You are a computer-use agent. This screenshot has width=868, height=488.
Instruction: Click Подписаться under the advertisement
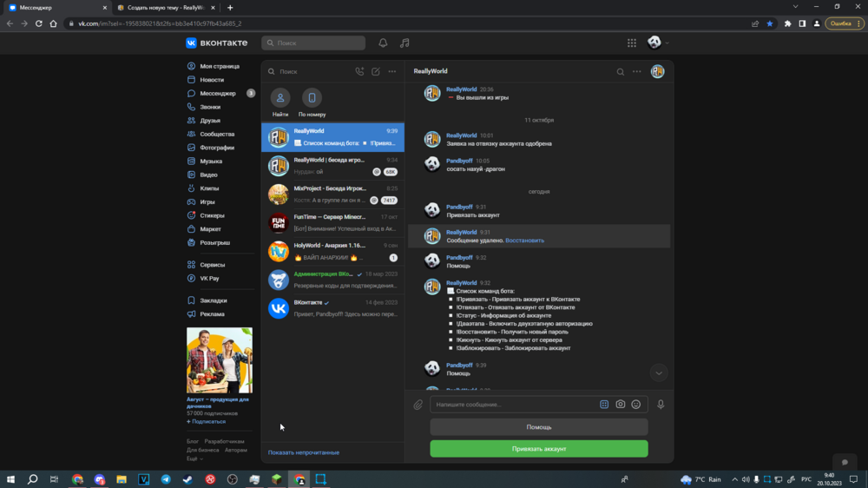206,421
